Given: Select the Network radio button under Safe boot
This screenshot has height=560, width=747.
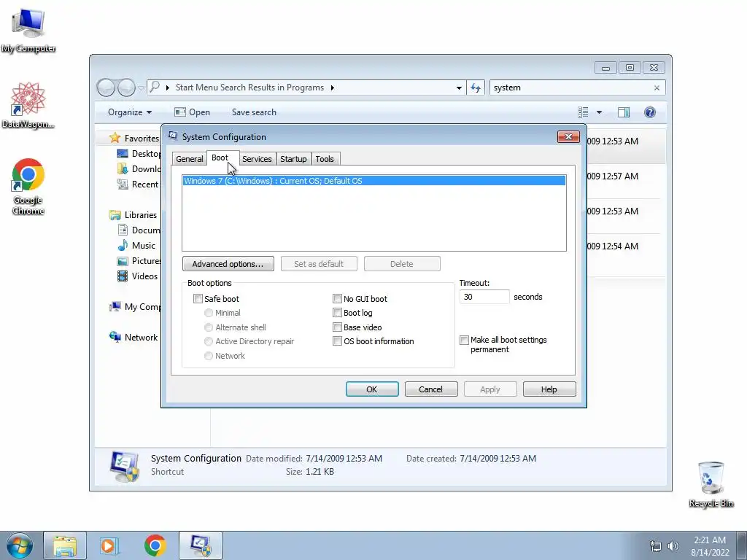Looking at the screenshot, I should coord(208,356).
